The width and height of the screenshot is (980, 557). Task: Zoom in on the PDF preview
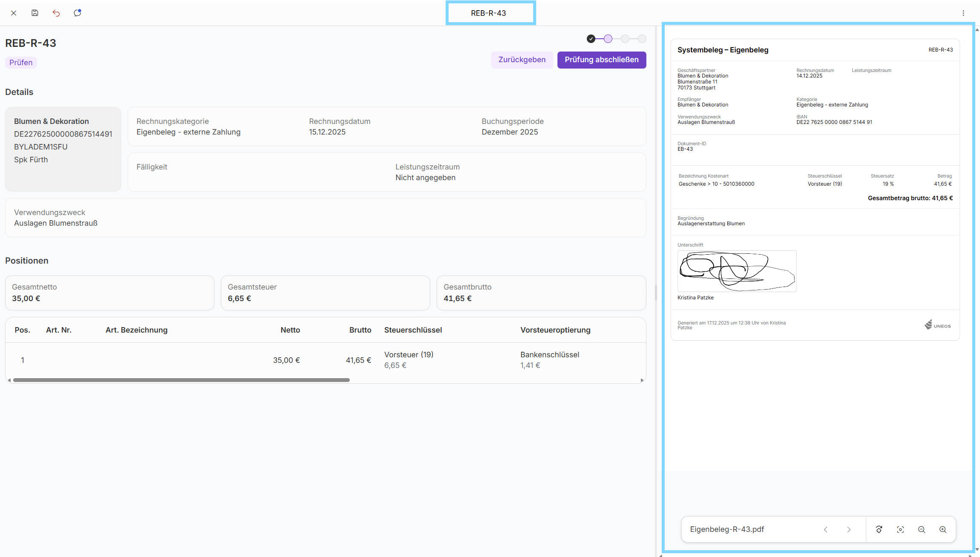[x=943, y=529]
